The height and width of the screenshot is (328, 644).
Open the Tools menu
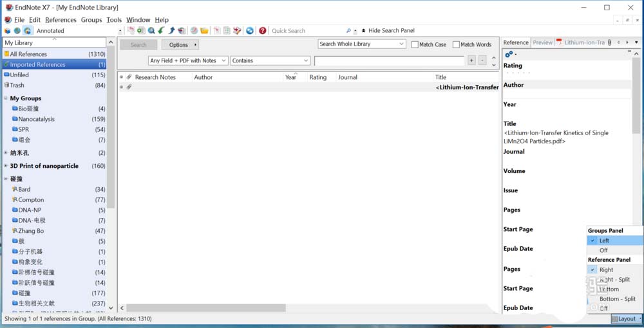(x=114, y=20)
